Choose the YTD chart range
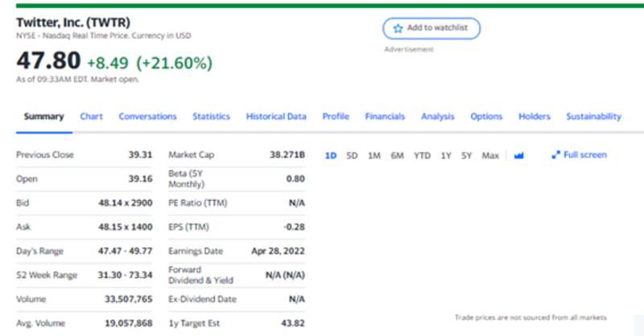 click(422, 155)
